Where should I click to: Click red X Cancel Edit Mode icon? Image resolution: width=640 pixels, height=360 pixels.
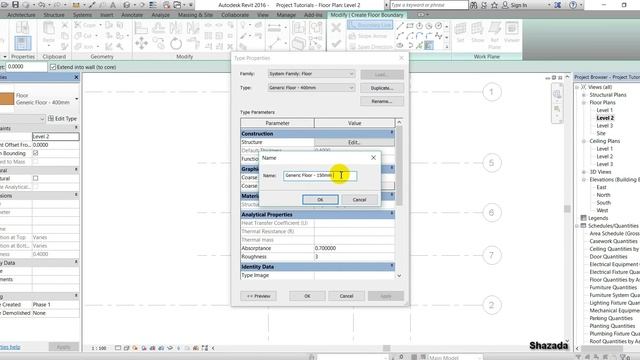click(336, 28)
